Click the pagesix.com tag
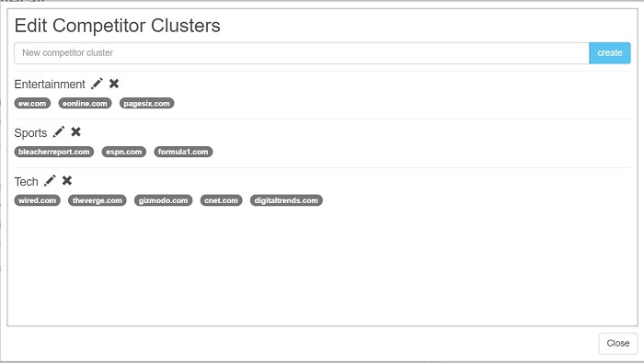 [x=146, y=103]
